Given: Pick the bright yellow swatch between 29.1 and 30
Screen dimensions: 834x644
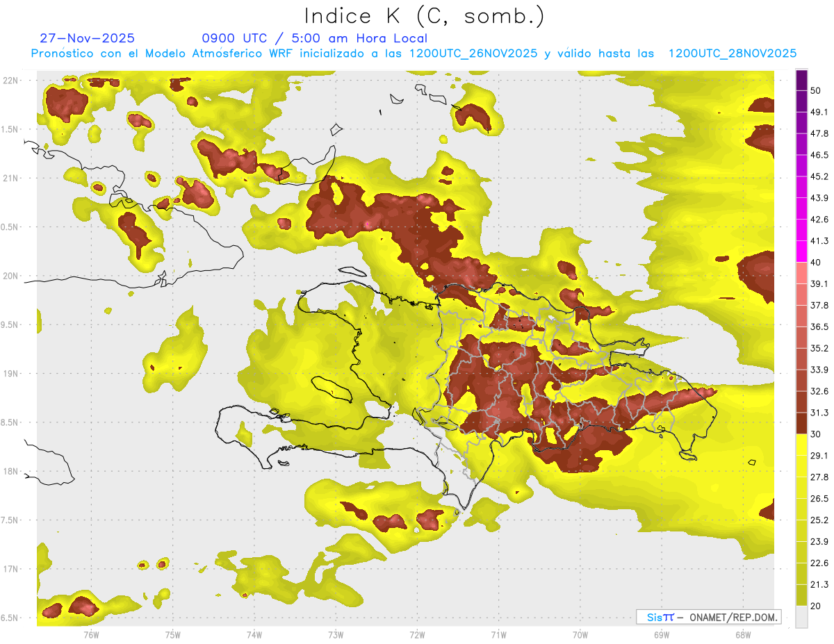Looking at the screenshot, I should click(801, 445).
